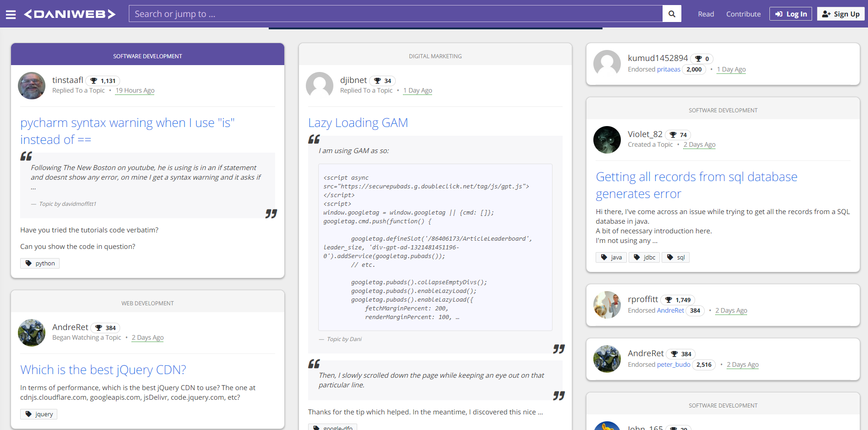Click tinstaafl's 1,131 reputation badge
The width and height of the screenshot is (868, 430).
(103, 81)
